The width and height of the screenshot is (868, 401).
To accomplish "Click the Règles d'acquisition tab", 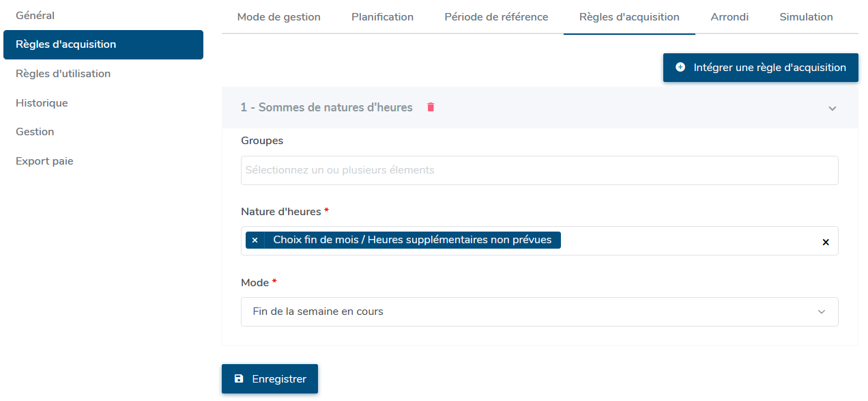I will point(629,17).
